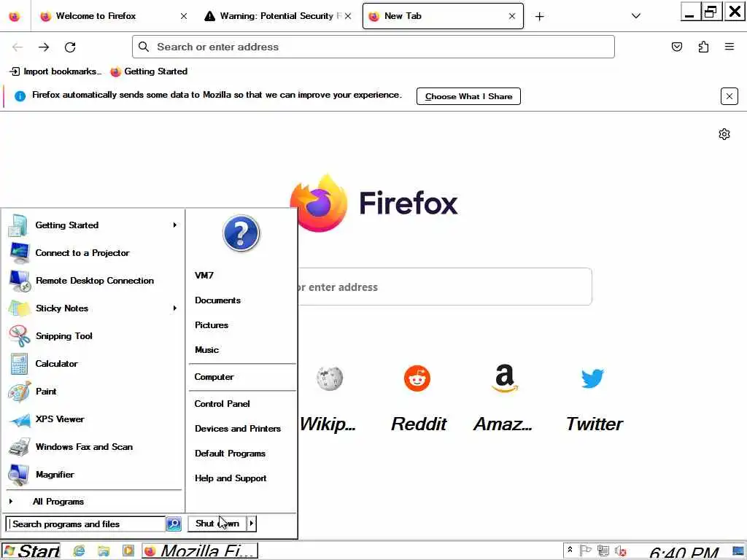Open Windows Media Player from taskbar
747x560 pixels.
tap(128, 551)
